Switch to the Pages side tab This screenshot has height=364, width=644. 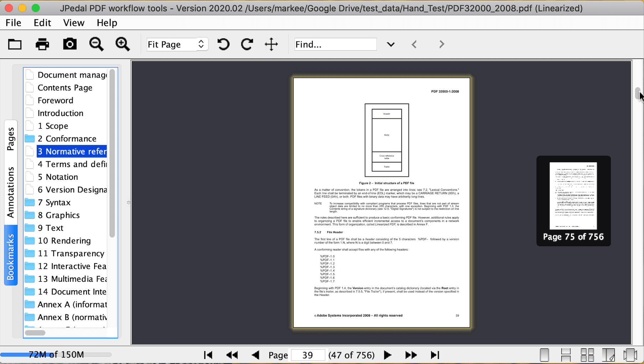11,139
